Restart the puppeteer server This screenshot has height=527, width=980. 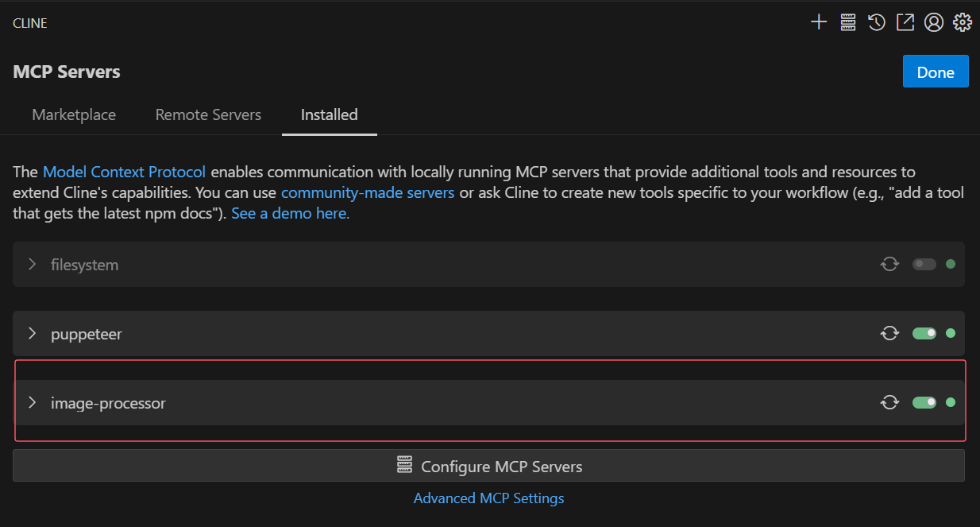(x=889, y=333)
